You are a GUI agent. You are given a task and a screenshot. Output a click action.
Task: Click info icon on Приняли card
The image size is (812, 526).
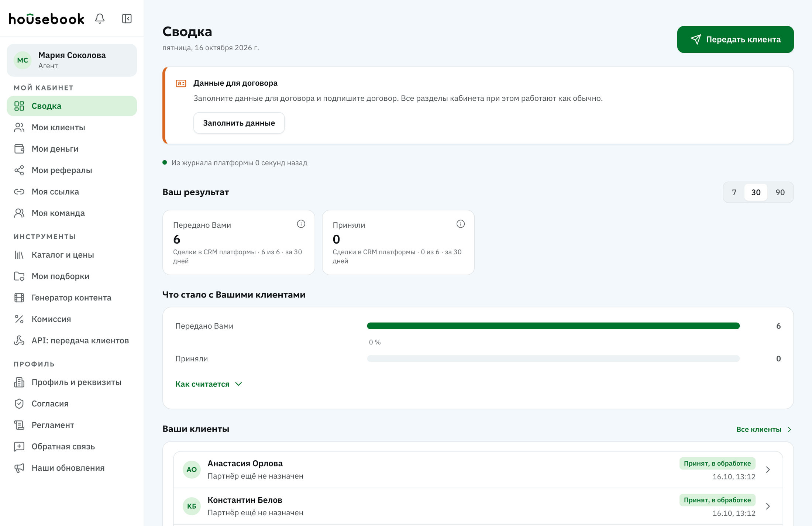click(x=460, y=224)
